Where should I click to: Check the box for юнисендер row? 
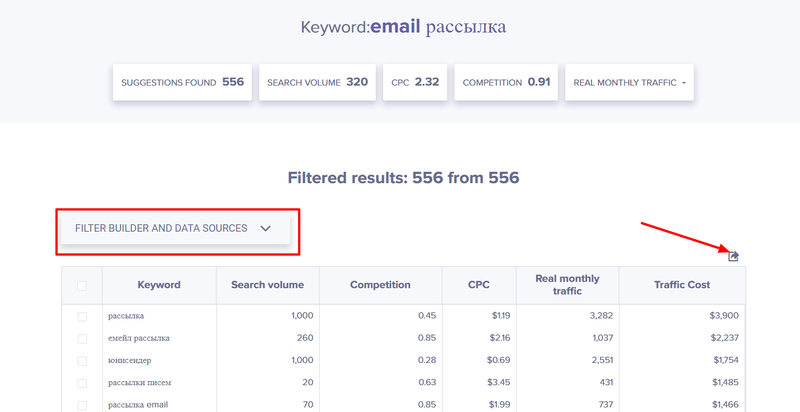coord(82,361)
